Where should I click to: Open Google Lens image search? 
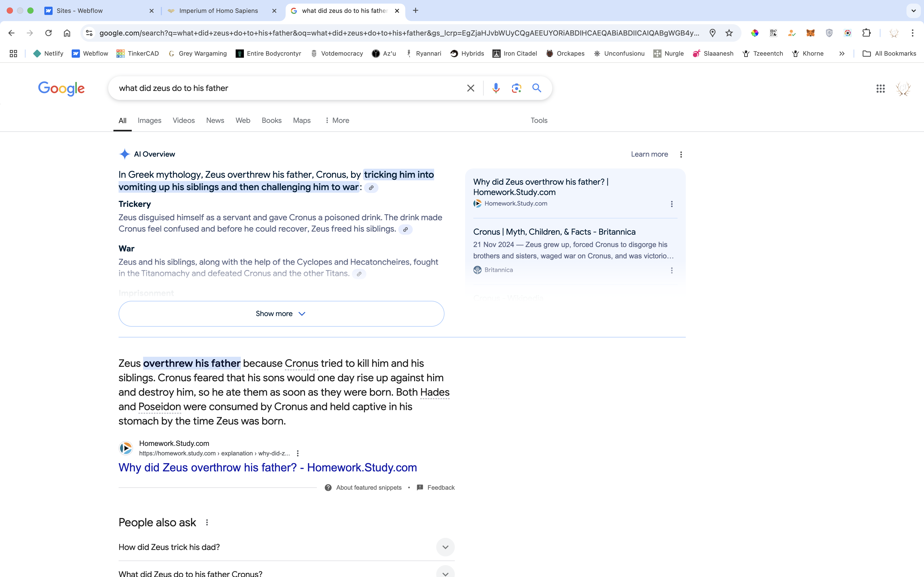[516, 88]
